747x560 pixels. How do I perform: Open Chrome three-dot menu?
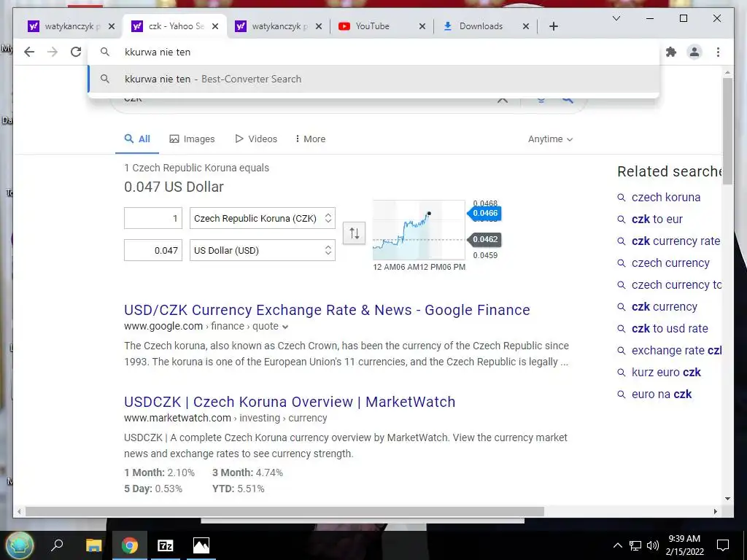pyautogui.click(x=718, y=52)
